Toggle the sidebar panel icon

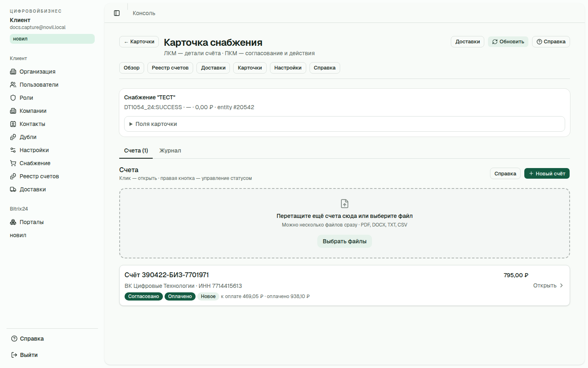click(x=117, y=13)
